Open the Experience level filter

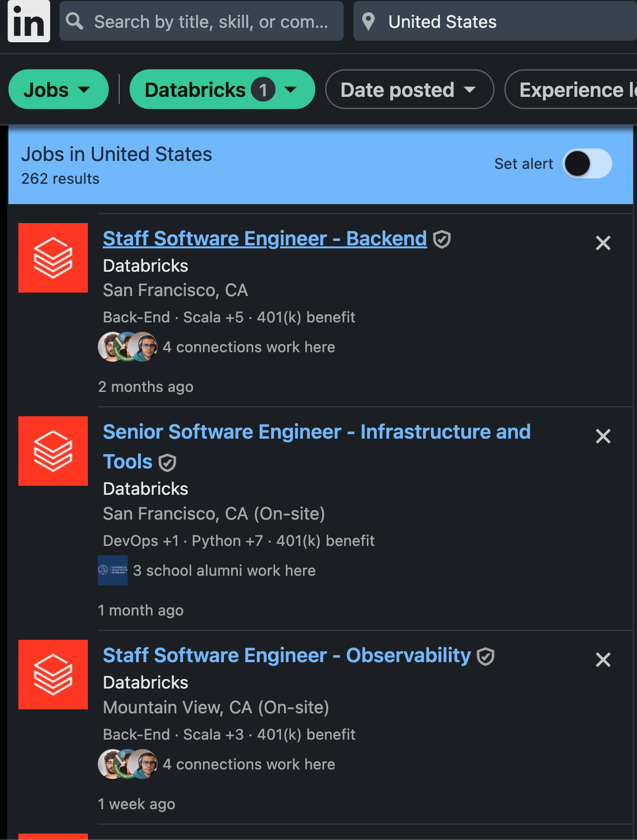point(571,89)
